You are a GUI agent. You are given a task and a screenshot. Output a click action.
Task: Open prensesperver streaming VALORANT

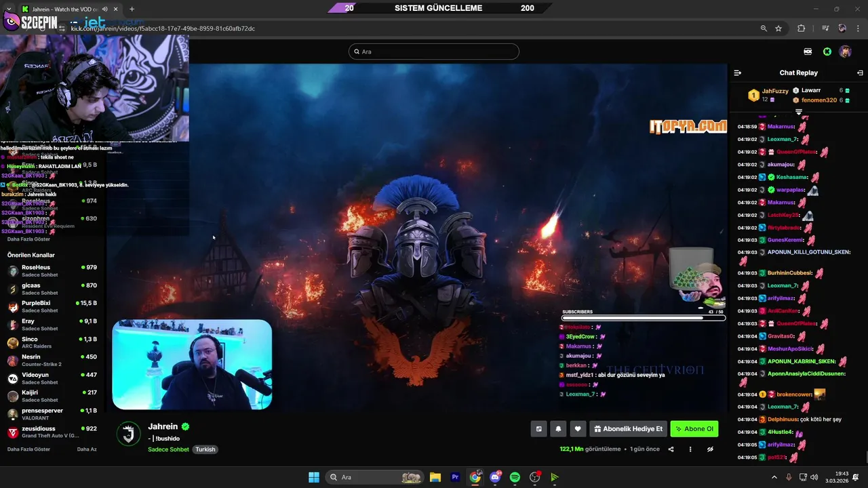(53, 413)
